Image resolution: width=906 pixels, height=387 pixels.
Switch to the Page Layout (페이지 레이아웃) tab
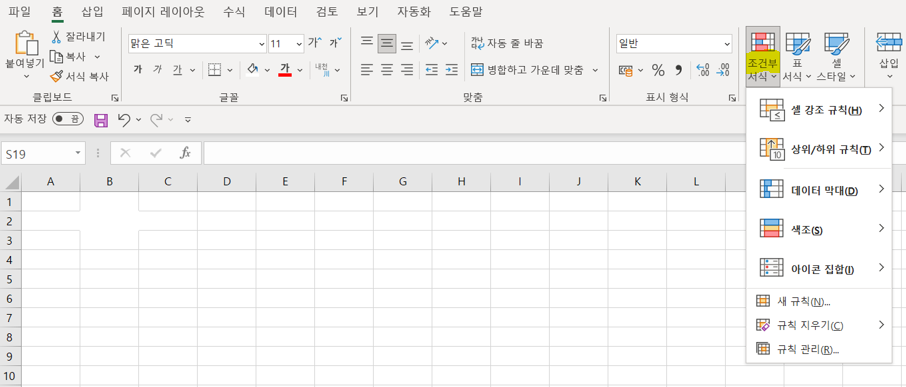pos(165,12)
